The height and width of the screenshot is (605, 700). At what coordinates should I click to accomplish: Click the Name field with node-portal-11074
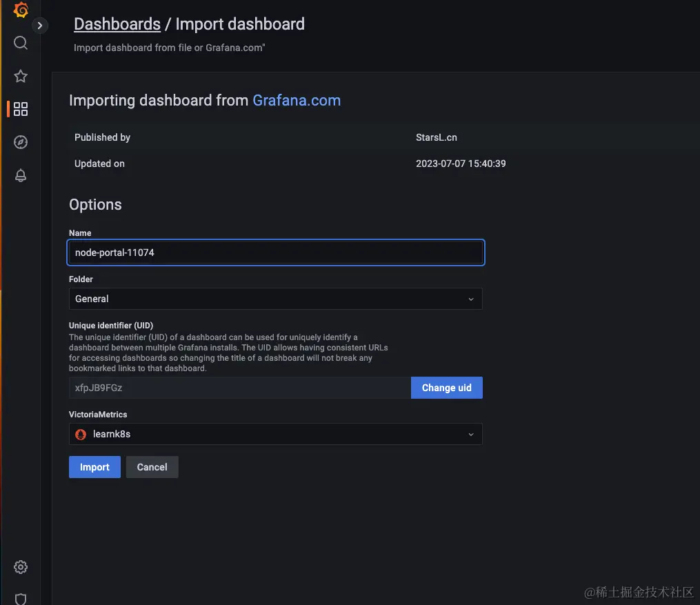tap(275, 252)
